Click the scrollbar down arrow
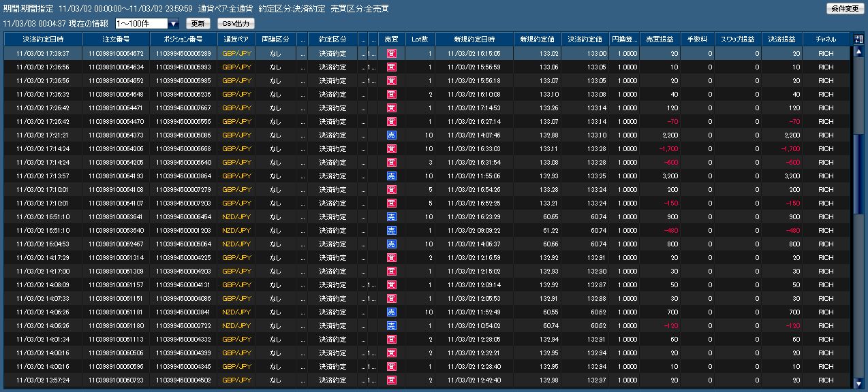 coord(858,384)
